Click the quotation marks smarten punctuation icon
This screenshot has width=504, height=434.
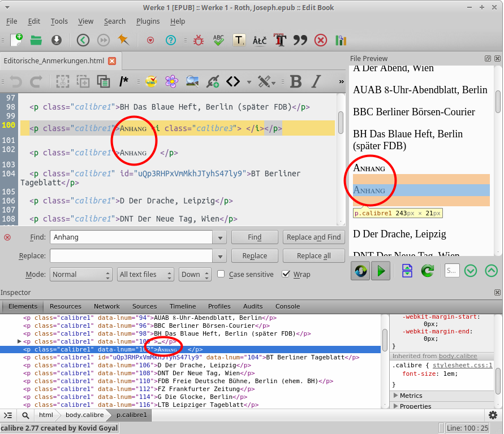(300, 40)
